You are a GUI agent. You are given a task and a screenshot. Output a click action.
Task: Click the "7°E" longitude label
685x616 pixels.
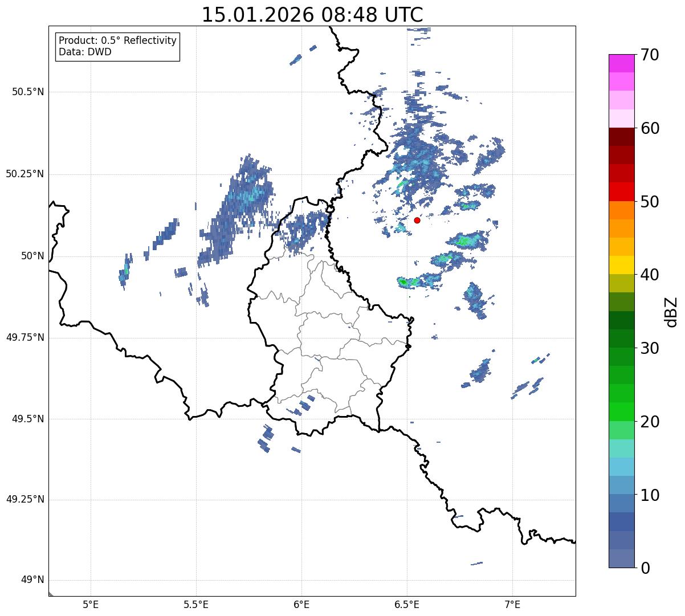(512, 604)
